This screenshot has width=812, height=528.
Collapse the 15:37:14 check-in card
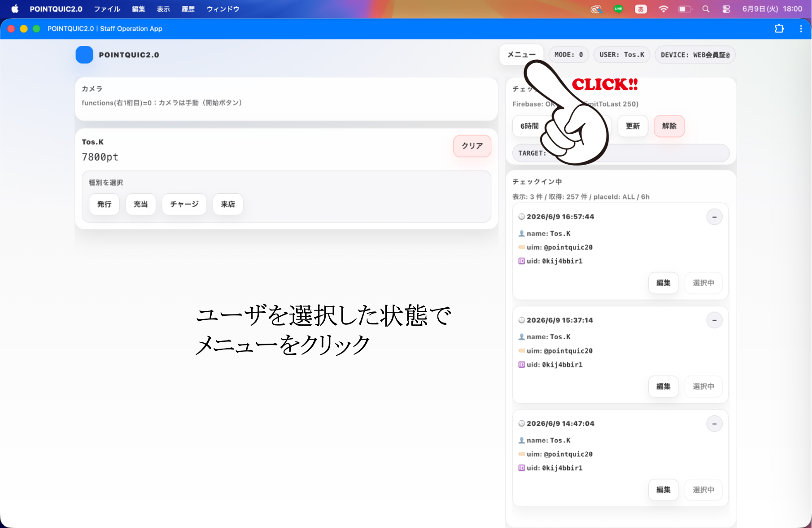click(x=714, y=320)
